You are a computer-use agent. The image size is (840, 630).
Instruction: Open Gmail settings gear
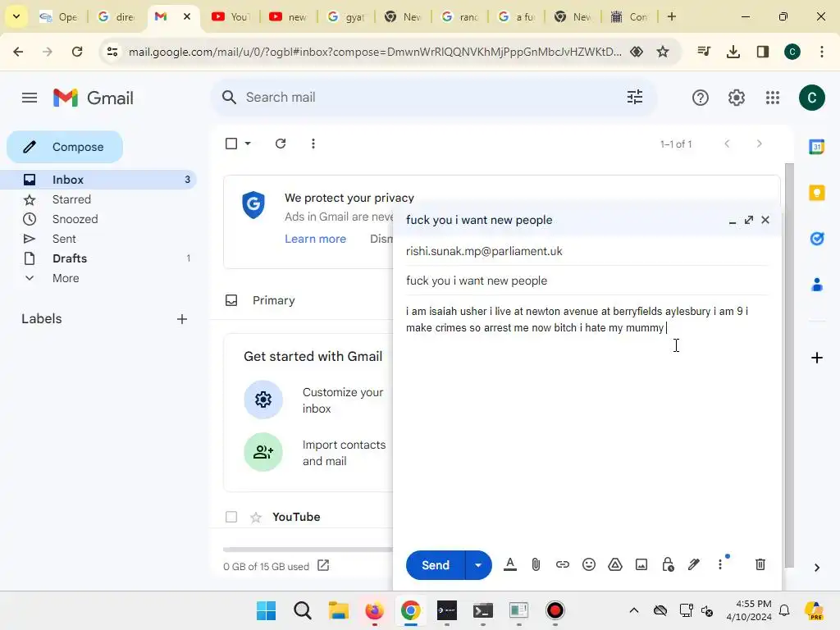click(x=737, y=98)
